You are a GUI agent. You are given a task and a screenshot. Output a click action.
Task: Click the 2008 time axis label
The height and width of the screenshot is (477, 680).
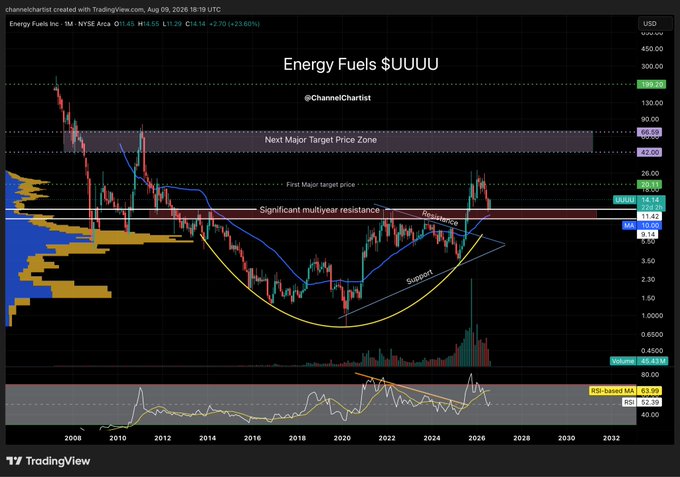[x=73, y=438]
